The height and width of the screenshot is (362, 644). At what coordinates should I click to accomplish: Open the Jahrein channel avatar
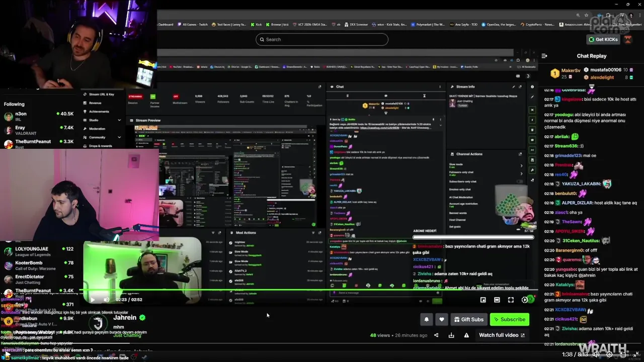coord(98,322)
